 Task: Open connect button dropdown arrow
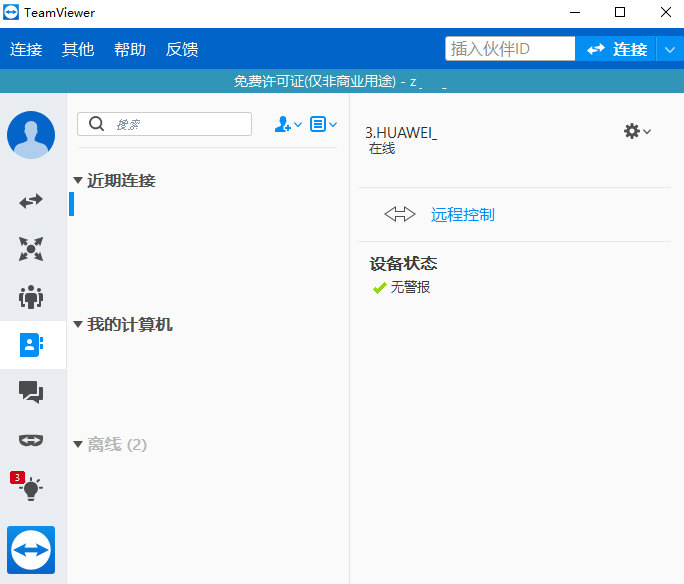coord(670,49)
